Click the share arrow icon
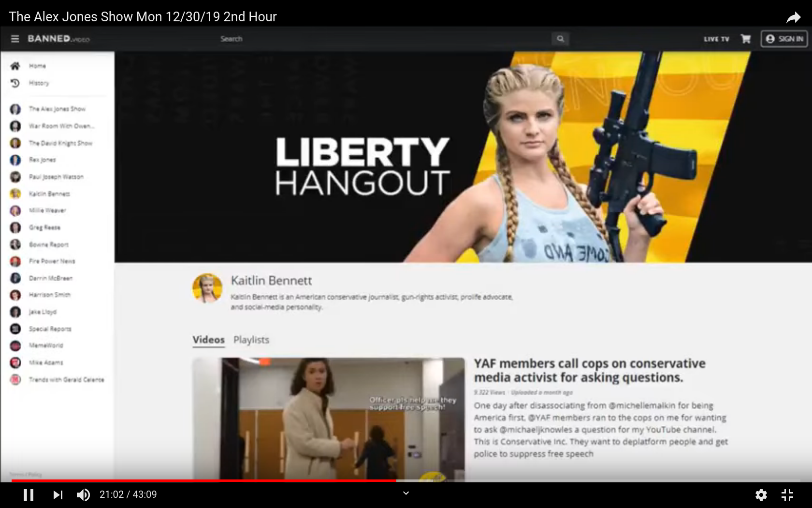The width and height of the screenshot is (812, 508). click(x=793, y=18)
